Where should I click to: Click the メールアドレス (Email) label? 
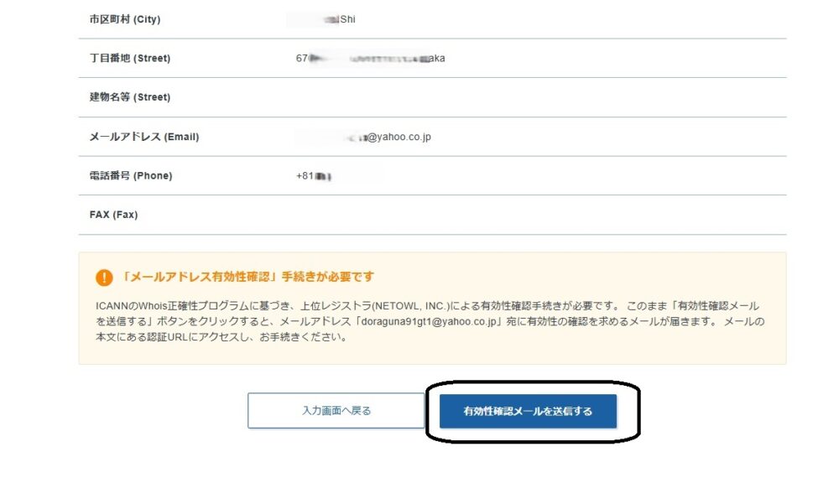(x=144, y=137)
